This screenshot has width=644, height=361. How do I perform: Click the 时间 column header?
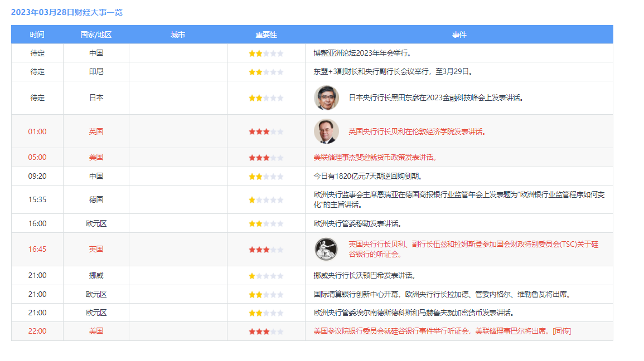click(37, 35)
